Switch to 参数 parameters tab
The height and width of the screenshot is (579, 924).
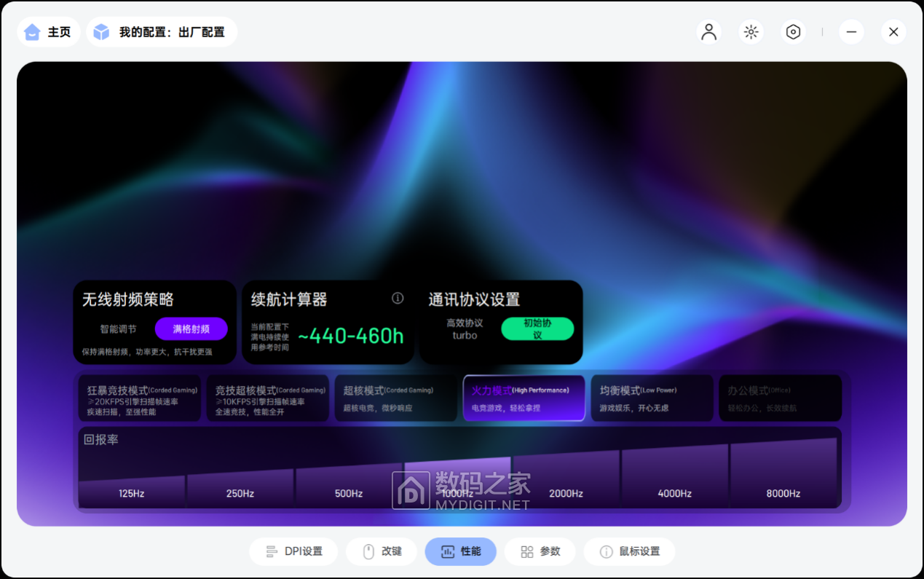pyautogui.click(x=540, y=551)
